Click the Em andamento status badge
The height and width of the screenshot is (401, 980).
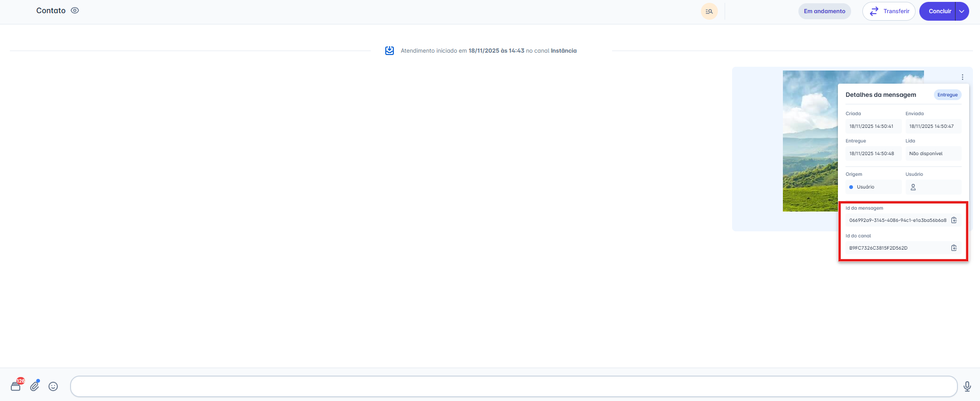[824, 11]
